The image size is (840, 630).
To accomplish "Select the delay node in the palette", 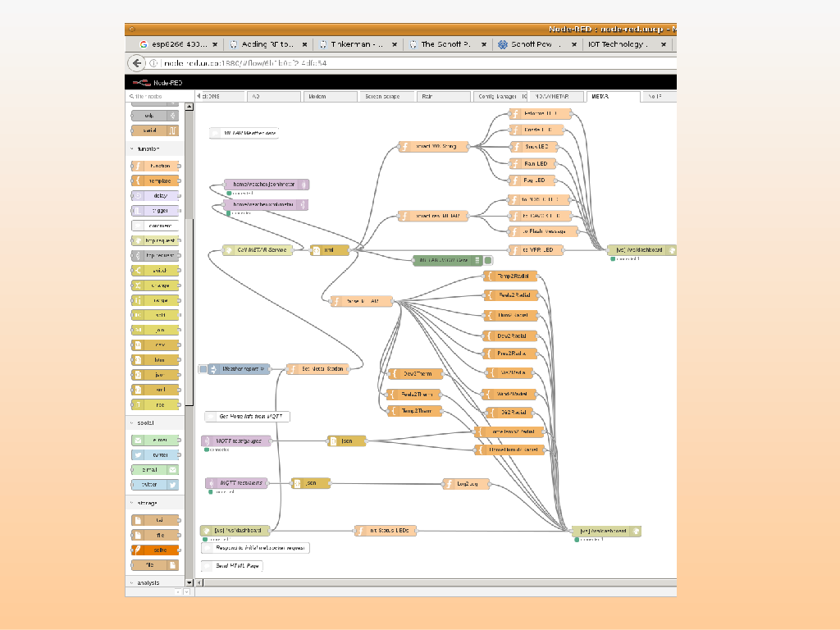I will pyautogui.click(x=154, y=195).
